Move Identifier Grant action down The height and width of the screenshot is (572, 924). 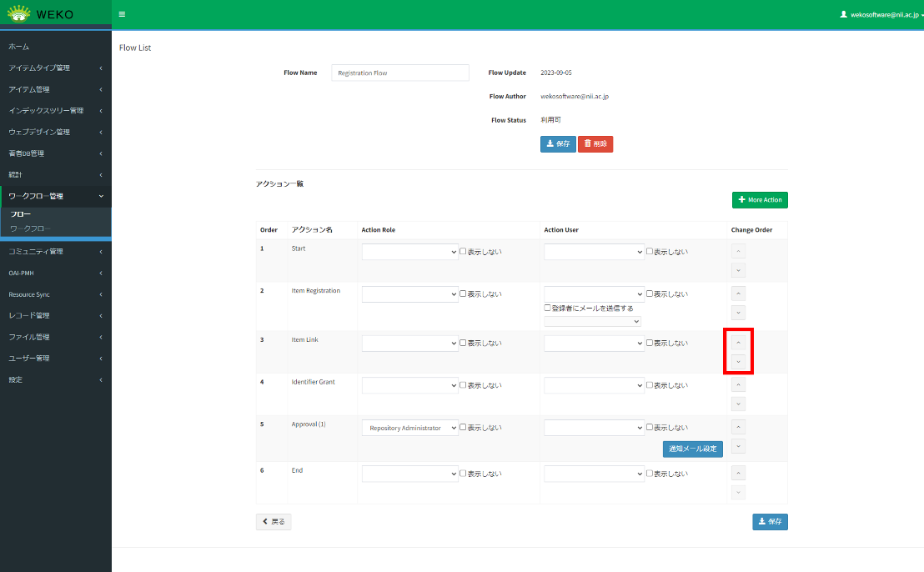pos(738,404)
